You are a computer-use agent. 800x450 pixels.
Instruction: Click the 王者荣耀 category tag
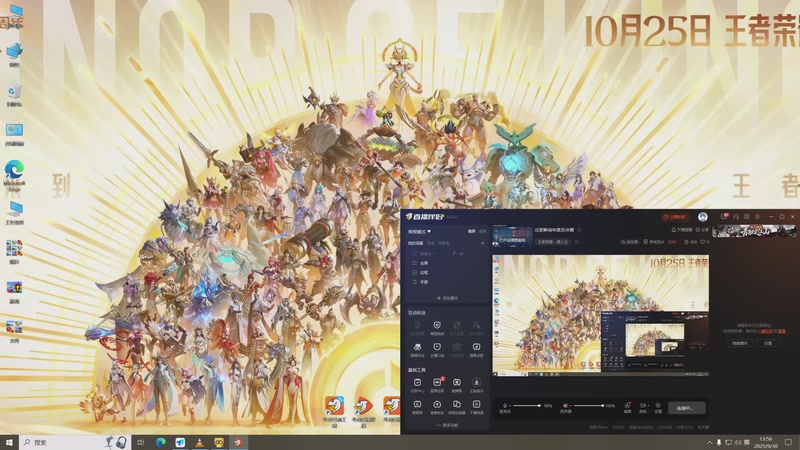tap(553, 241)
